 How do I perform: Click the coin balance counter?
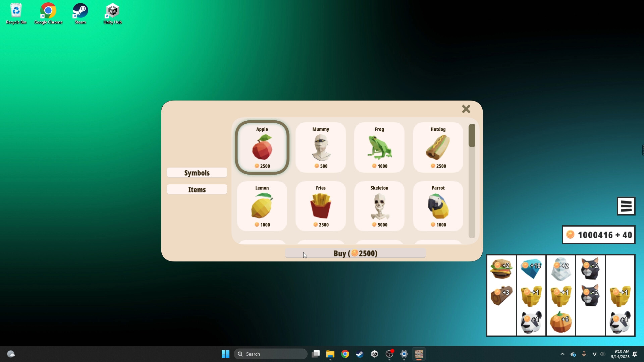[x=598, y=235]
